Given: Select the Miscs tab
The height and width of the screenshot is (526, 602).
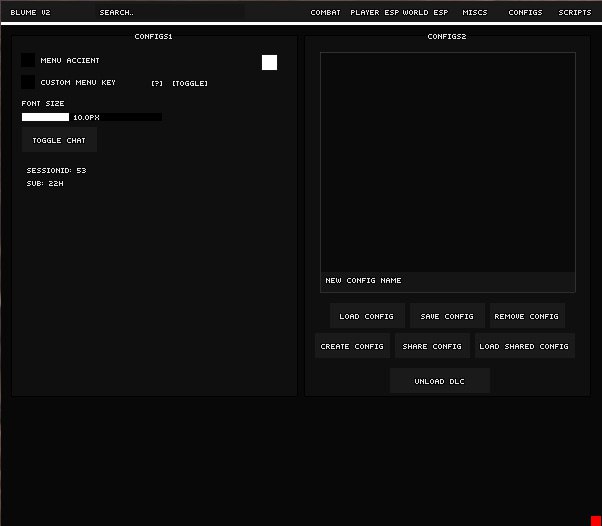Looking at the screenshot, I should 475,13.
